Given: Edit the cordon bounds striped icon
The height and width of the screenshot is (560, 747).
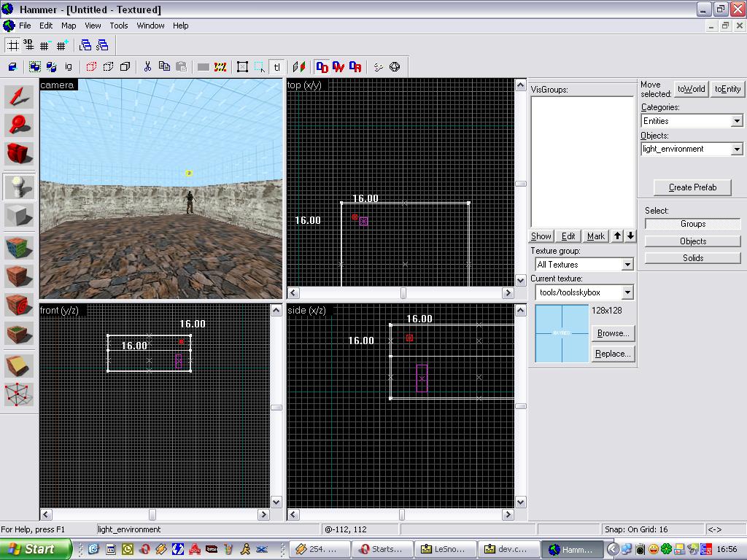Looking at the screenshot, I should click(x=220, y=66).
